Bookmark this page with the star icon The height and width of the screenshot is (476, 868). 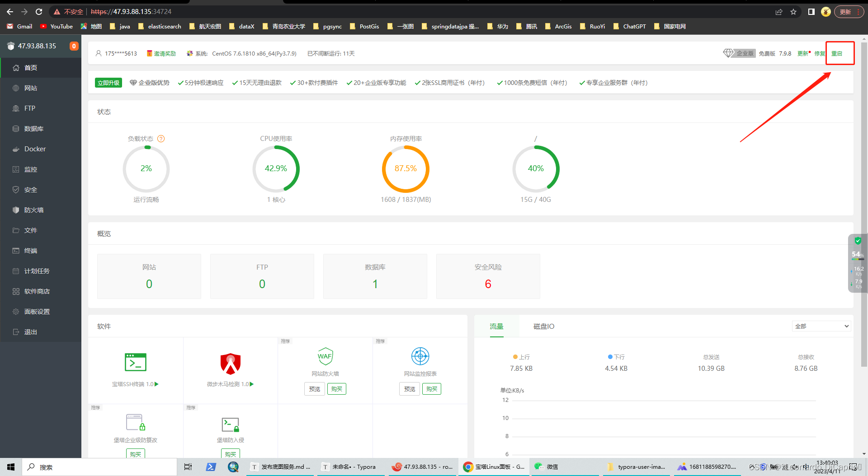tap(793, 12)
